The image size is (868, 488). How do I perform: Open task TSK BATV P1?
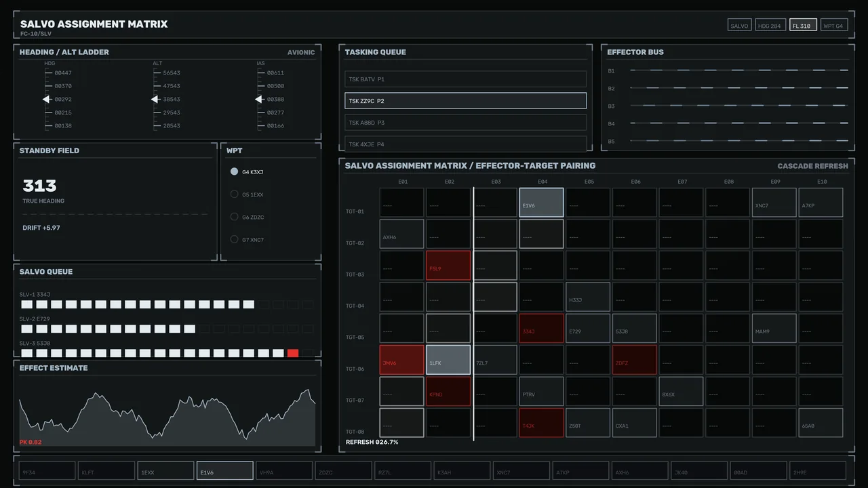465,79
